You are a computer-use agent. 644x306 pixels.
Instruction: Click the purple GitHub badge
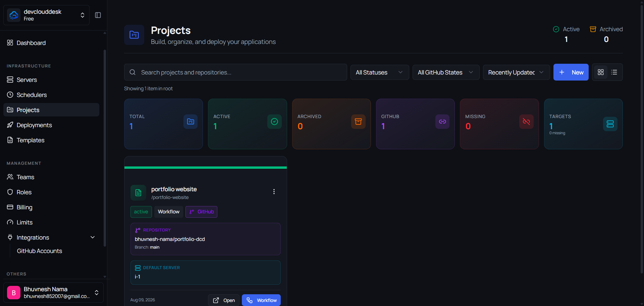pyautogui.click(x=201, y=212)
